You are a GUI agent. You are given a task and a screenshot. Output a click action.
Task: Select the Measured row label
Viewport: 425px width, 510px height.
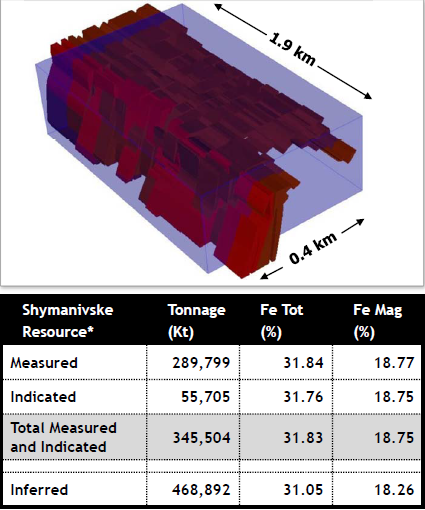(44, 363)
